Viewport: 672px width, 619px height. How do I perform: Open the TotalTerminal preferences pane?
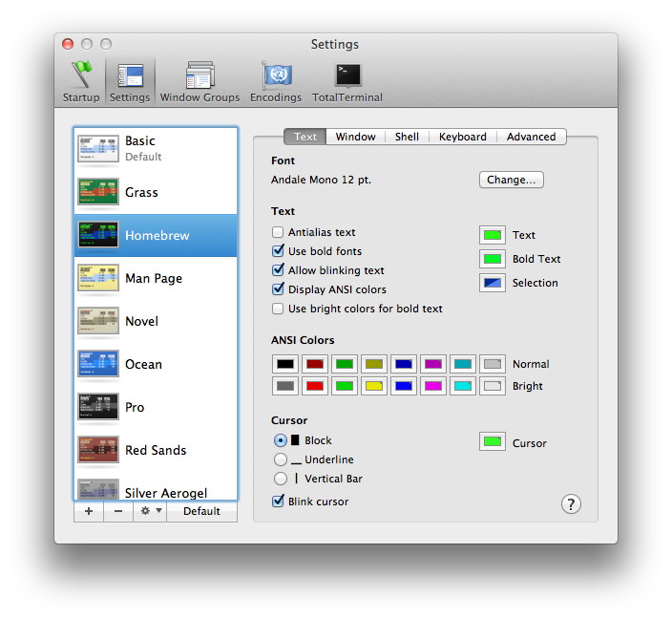pos(347,81)
